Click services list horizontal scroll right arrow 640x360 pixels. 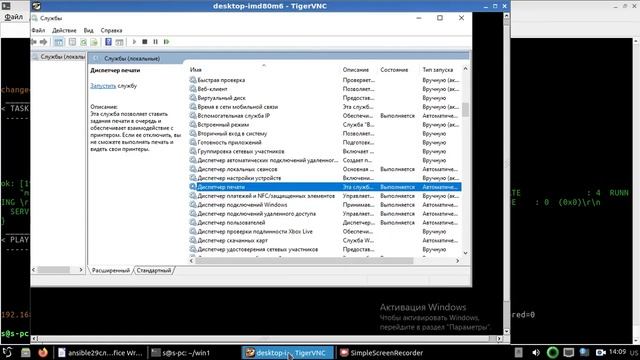coord(457,260)
